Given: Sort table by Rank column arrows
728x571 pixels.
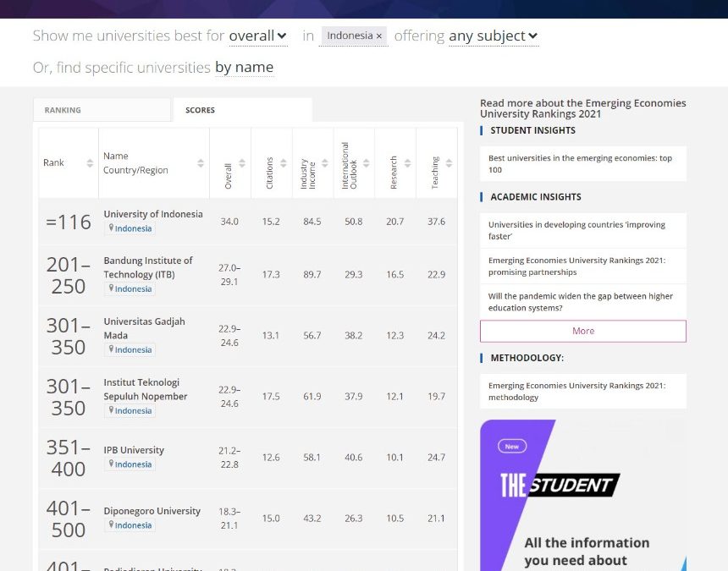Looking at the screenshot, I should [90, 162].
